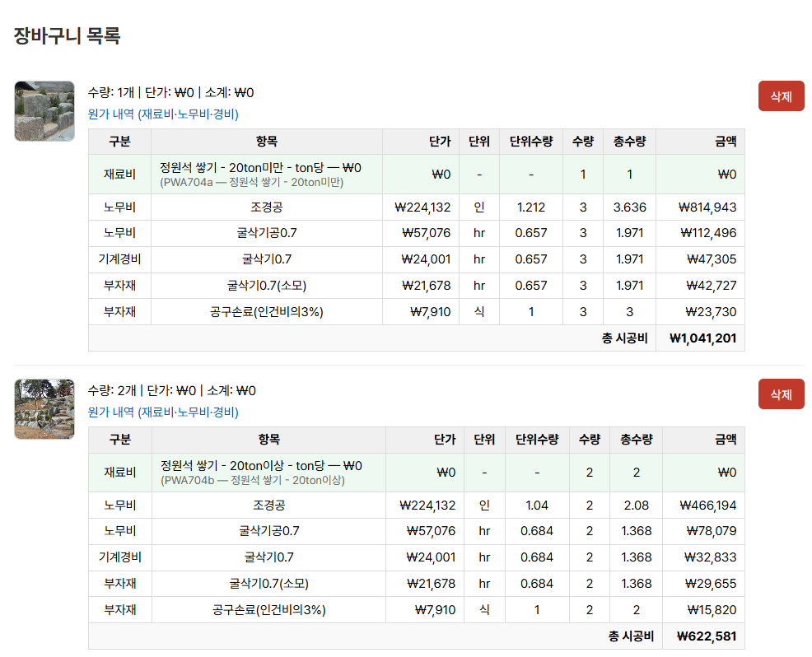The image size is (812, 657).
Task: Open the second item's garden stone thumbnail
Action: tap(44, 409)
